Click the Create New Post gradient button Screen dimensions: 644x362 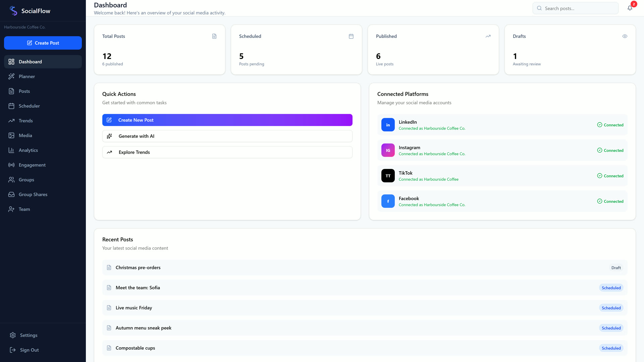pyautogui.click(x=227, y=120)
